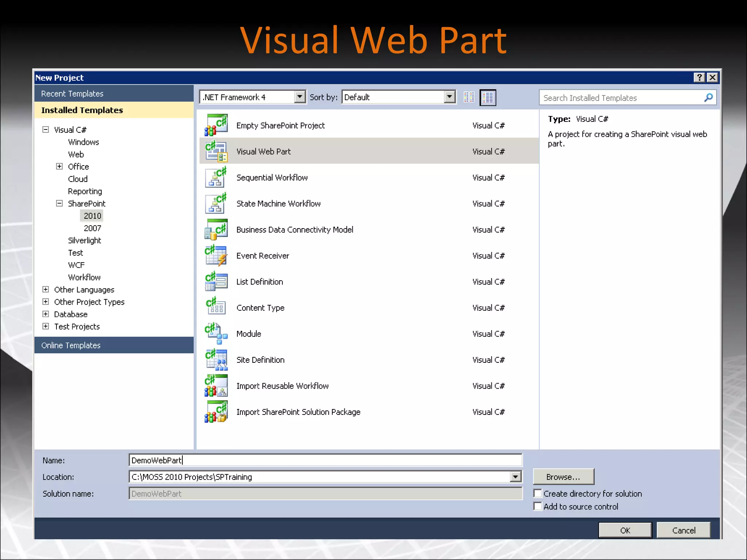Select the Windows category
The width and height of the screenshot is (747, 560).
tap(84, 142)
